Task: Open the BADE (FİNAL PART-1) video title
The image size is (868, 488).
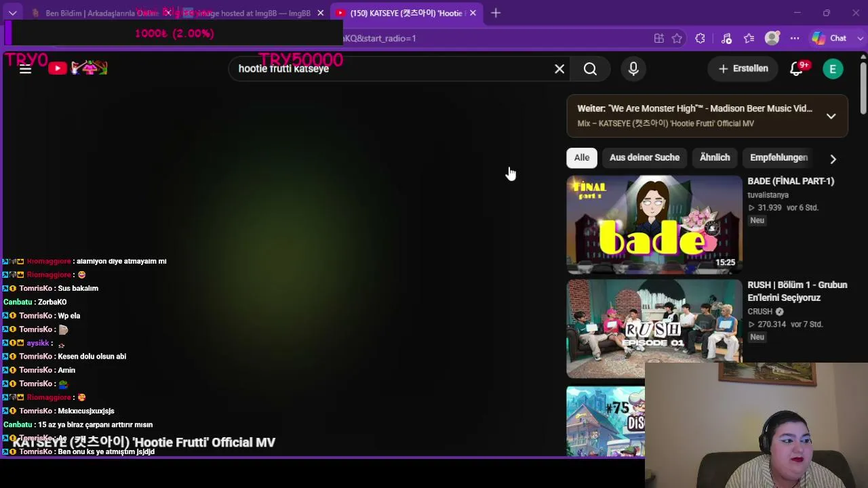Action: pyautogui.click(x=791, y=181)
